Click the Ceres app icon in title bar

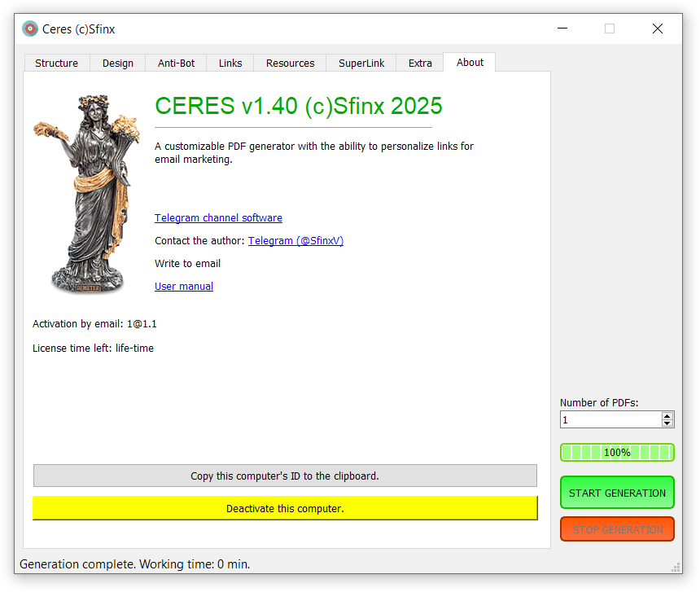click(x=30, y=29)
